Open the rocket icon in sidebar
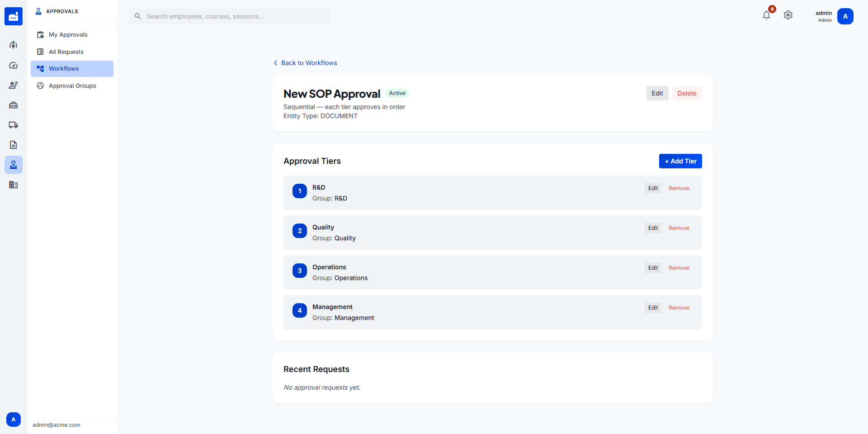The height and width of the screenshot is (434, 868). point(14,45)
